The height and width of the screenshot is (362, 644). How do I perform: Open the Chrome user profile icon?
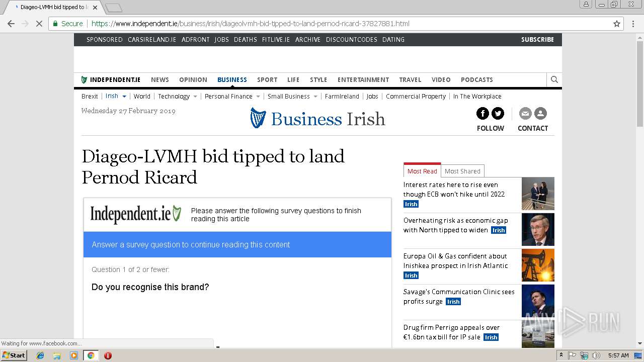click(x=586, y=4)
